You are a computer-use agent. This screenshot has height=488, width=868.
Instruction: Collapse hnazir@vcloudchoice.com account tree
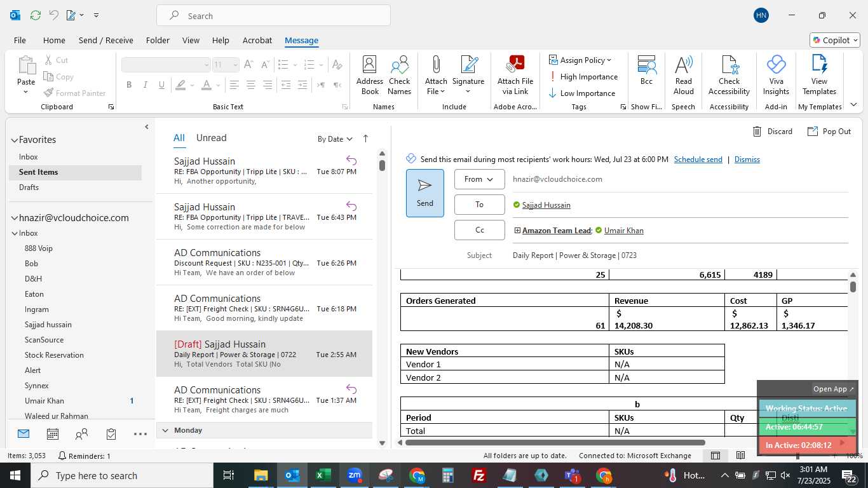[14, 218]
